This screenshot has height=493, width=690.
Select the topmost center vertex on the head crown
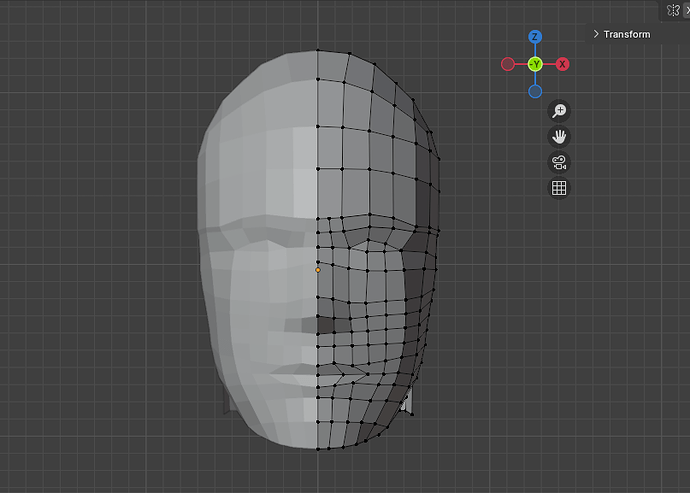pyautogui.click(x=318, y=51)
